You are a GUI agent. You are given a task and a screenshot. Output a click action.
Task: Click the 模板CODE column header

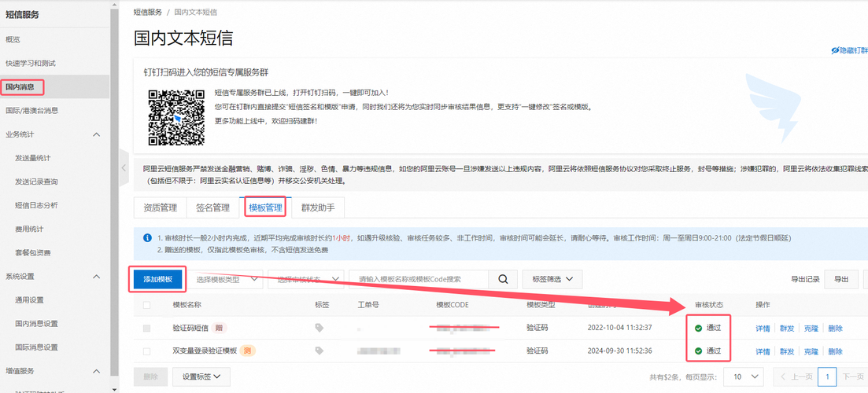coord(452,305)
